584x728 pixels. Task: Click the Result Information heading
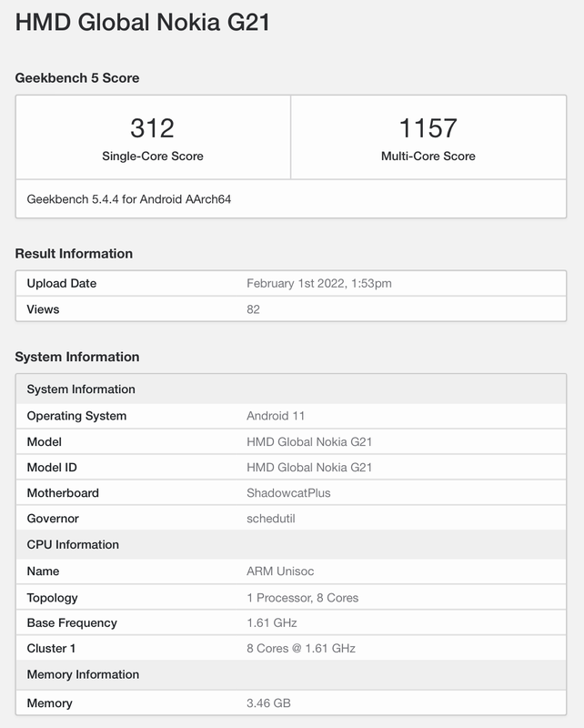tap(74, 254)
